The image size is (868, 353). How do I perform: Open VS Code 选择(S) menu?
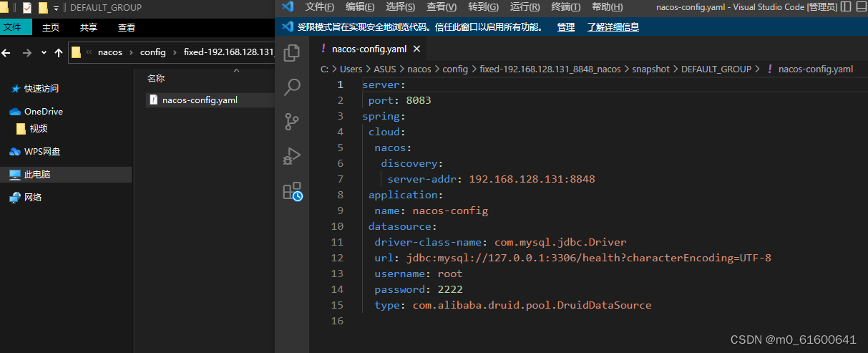[x=401, y=7]
